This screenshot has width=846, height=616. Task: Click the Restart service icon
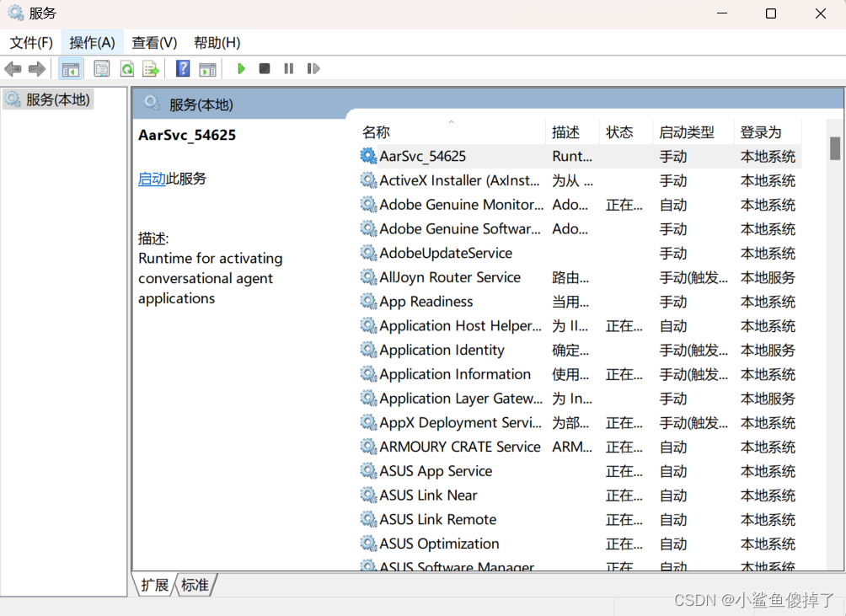click(x=313, y=68)
